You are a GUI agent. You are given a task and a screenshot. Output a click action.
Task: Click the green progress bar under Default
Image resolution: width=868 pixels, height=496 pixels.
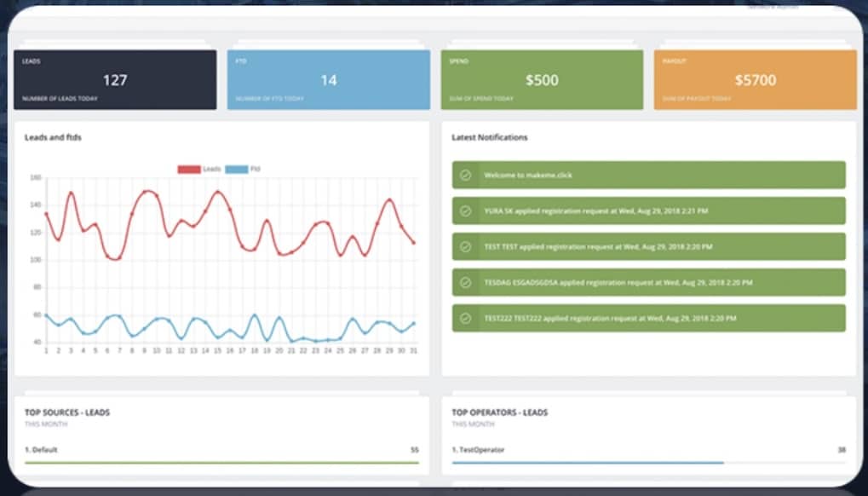pos(222,462)
